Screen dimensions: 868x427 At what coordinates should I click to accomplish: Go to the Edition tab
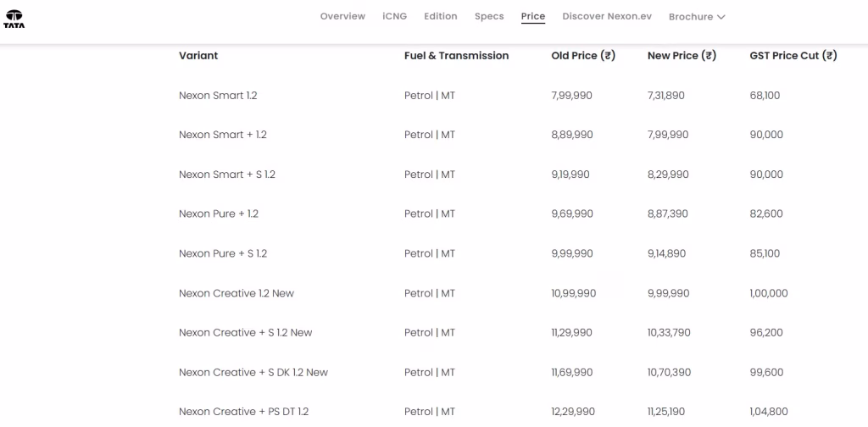tap(441, 16)
